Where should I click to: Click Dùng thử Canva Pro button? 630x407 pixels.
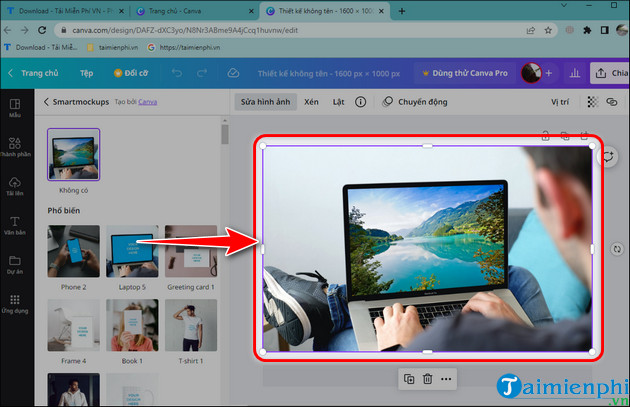click(x=465, y=73)
